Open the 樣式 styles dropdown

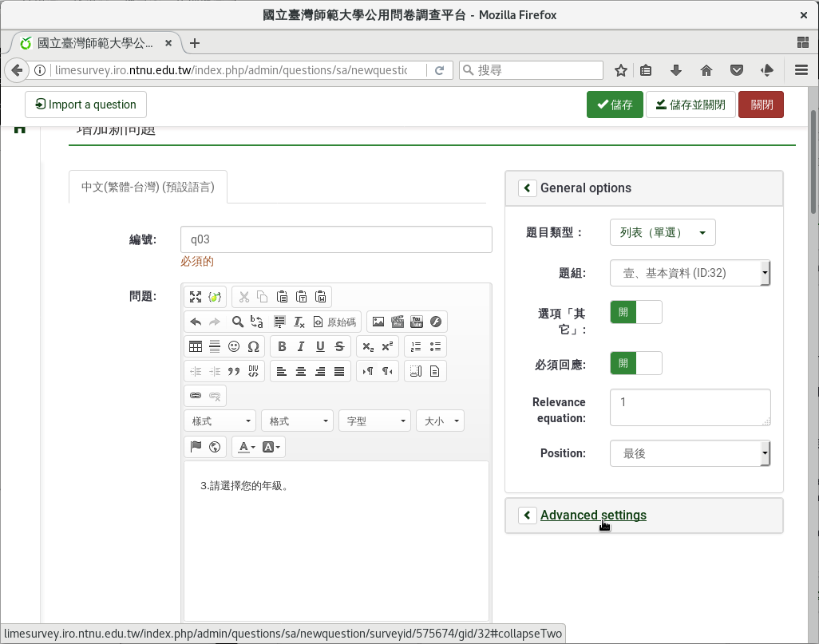click(220, 421)
